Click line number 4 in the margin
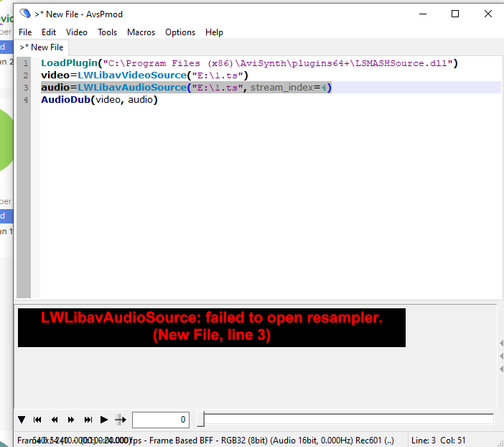 pyautogui.click(x=26, y=100)
